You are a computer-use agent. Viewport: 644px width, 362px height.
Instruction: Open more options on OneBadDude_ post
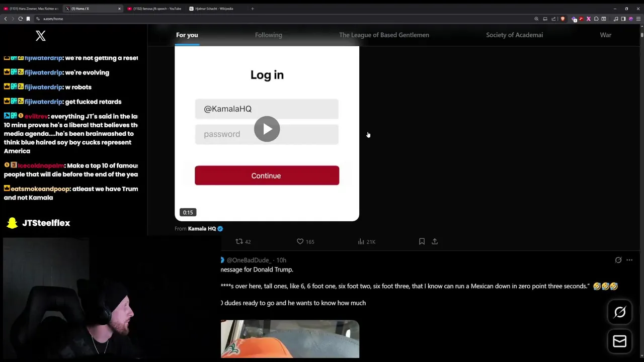(x=629, y=260)
